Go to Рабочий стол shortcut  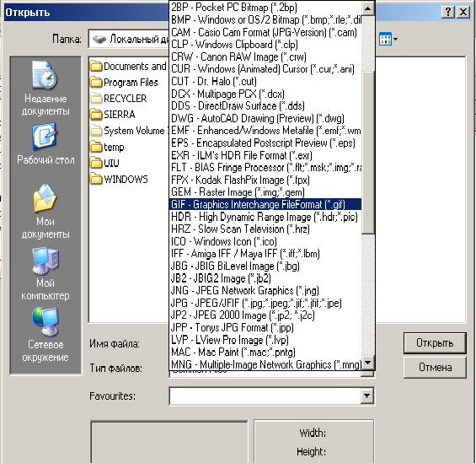click(45, 143)
